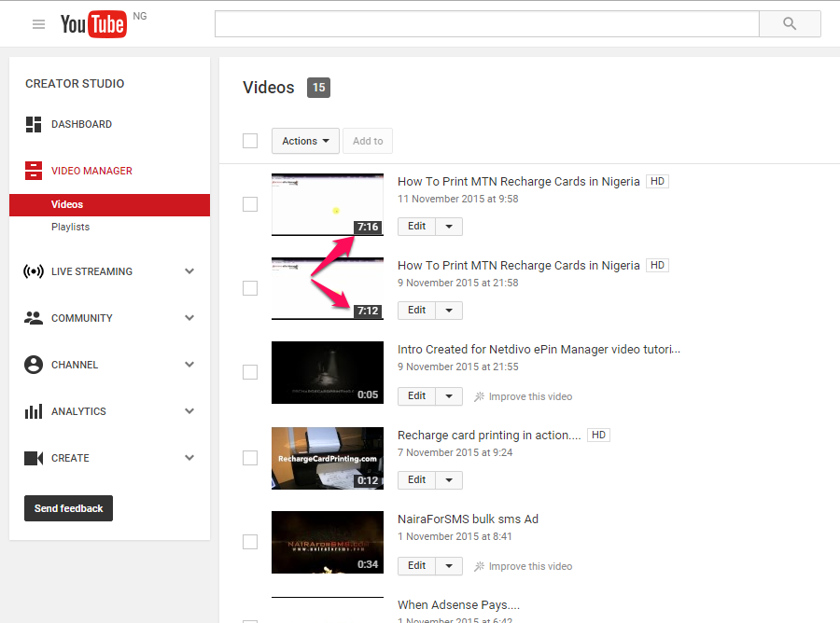Click the Live Streaming broadcast icon
This screenshot has width=840, height=623.
33,271
